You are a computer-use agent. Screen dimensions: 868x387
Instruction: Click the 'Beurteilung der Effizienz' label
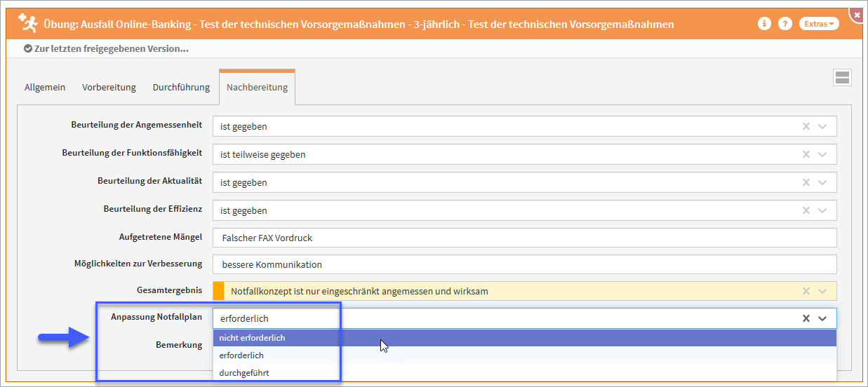(153, 209)
